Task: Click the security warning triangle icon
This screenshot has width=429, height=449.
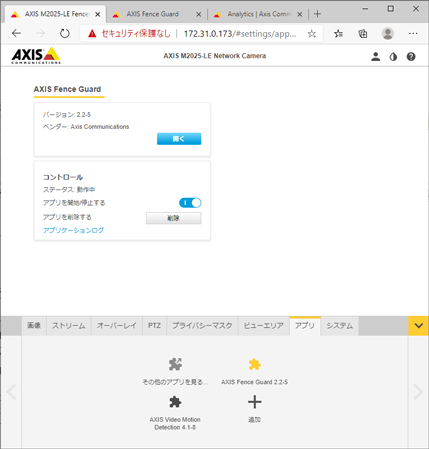Action: click(92, 33)
